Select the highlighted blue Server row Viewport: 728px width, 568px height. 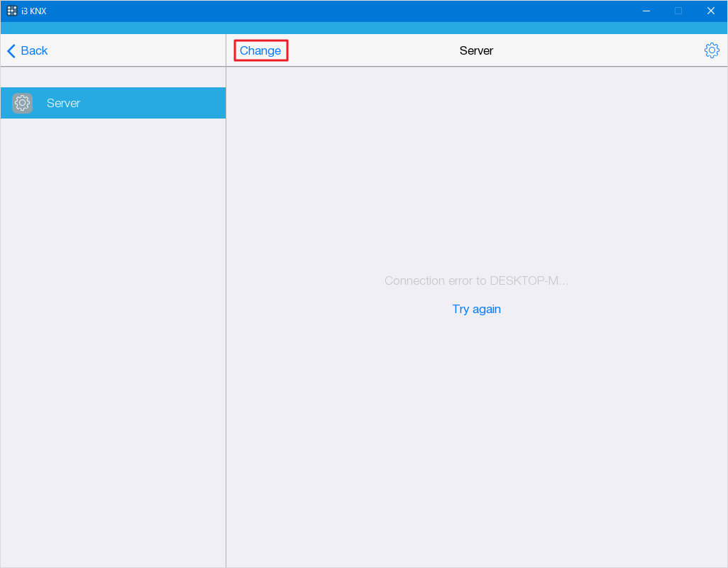point(113,103)
